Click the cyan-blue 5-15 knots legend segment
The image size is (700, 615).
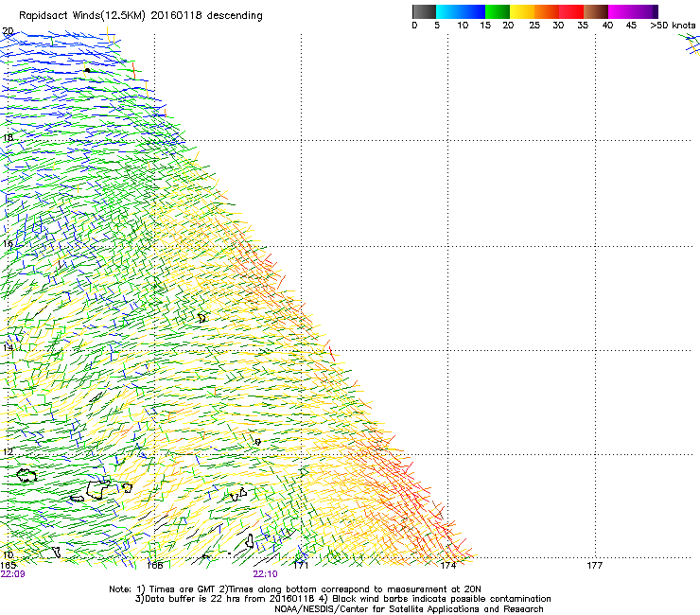click(x=461, y=11)
